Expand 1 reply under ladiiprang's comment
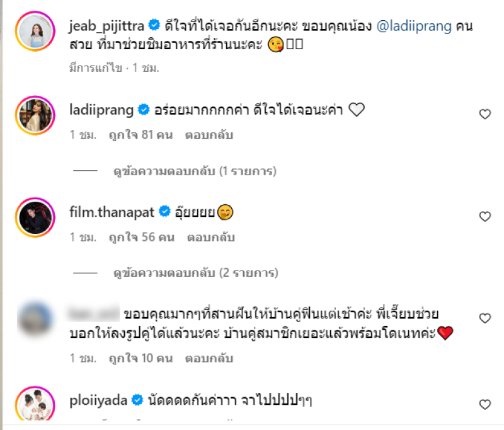 (195, 171)
